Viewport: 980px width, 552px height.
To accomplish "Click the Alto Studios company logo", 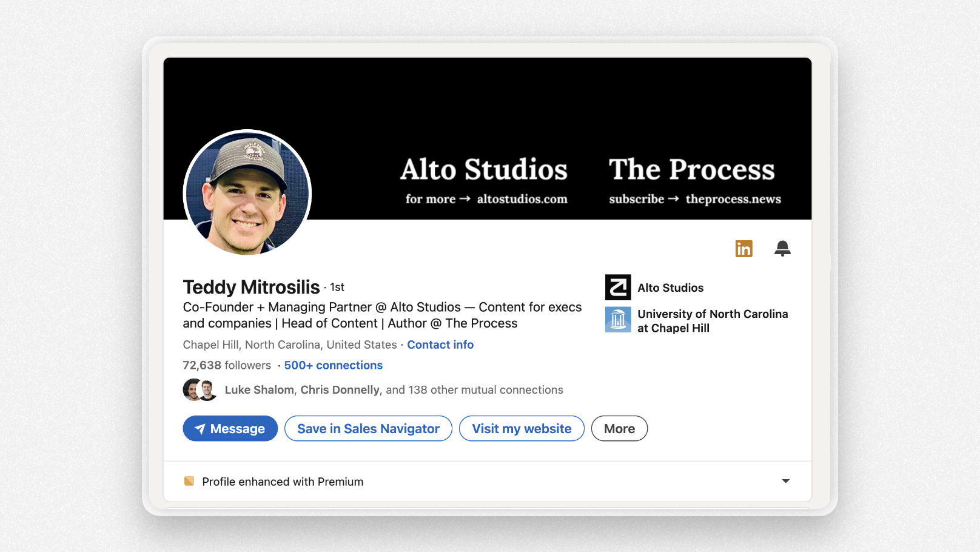I will click(x=618, y=288).
